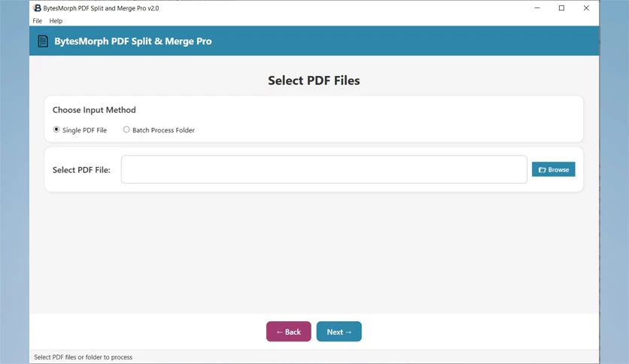Click the 'BytesMorph PDF Split & Merge Pro' header title

coord(132,41)
